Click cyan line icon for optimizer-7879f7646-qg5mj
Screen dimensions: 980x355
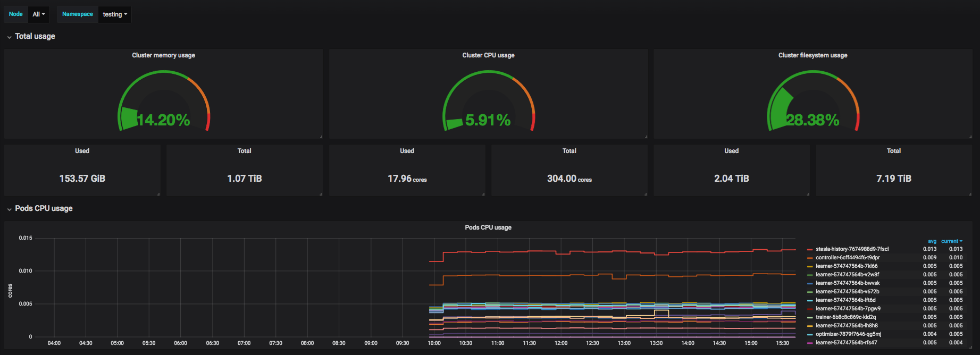click(x=810, y=334)
